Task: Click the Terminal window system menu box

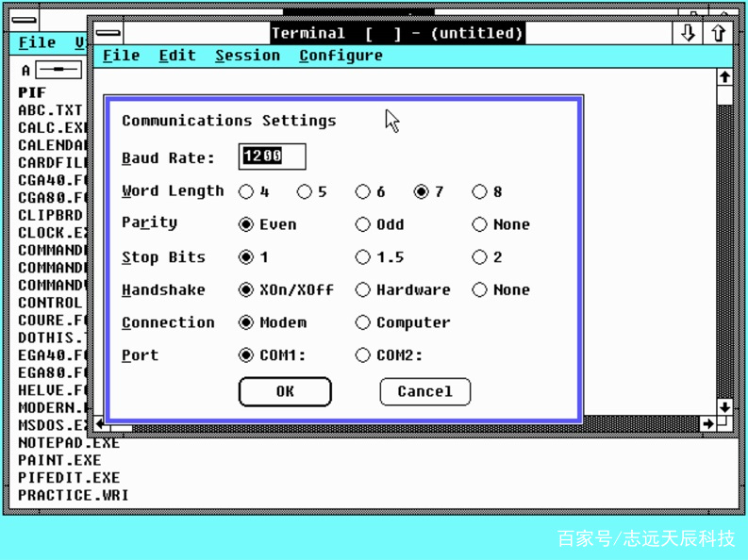Action: (x=108, y=33)
